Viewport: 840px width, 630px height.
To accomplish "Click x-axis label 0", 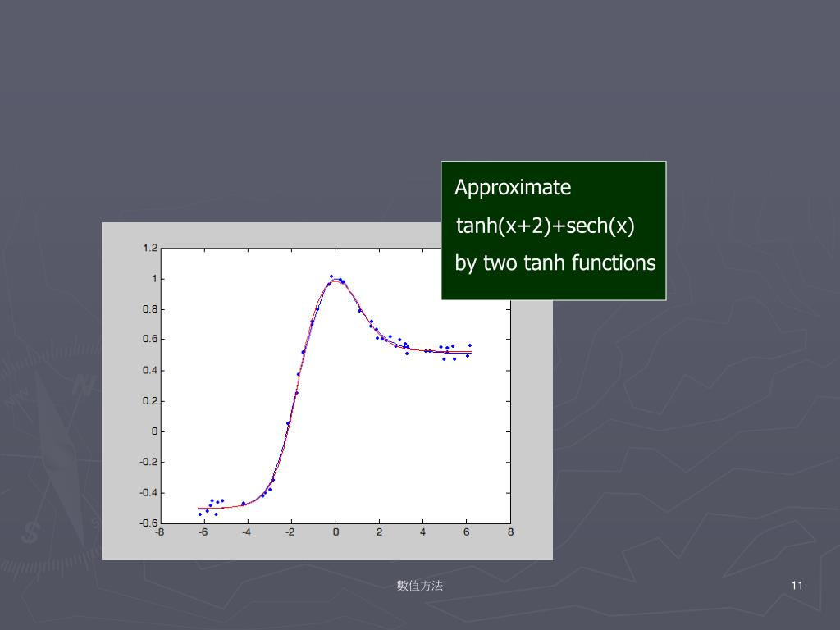I will (x=336, y=532).
